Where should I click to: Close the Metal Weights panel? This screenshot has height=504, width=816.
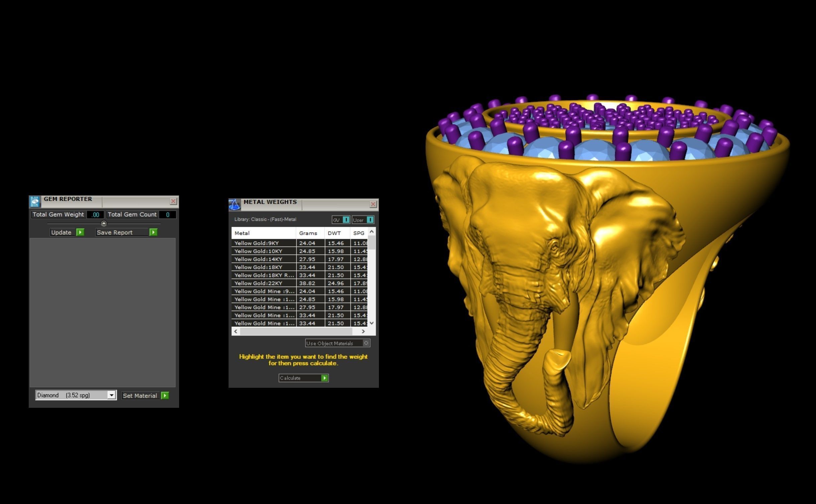point(373,204)
